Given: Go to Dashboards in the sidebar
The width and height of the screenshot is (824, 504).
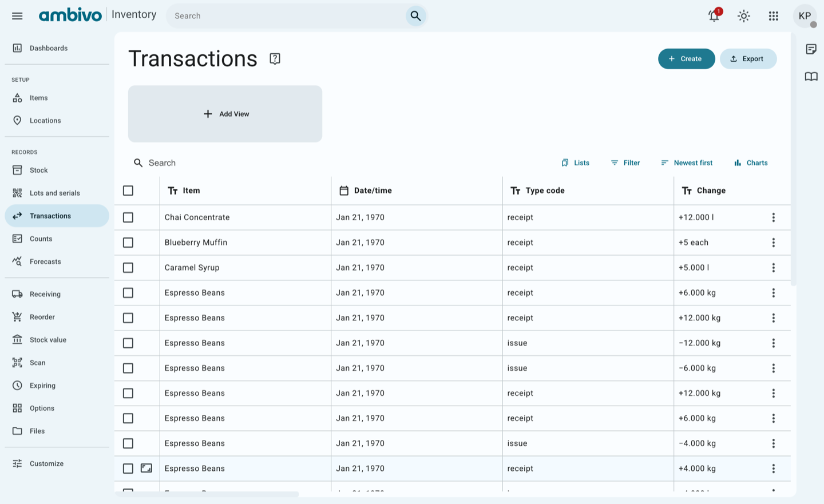Looking at the screenshot, I should [x=57, y=48].
